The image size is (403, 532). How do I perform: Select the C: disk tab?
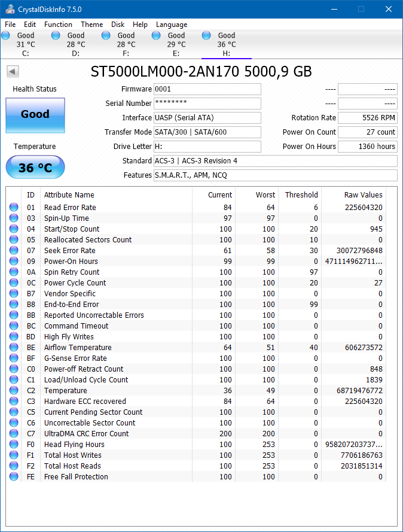pos(26,44)
